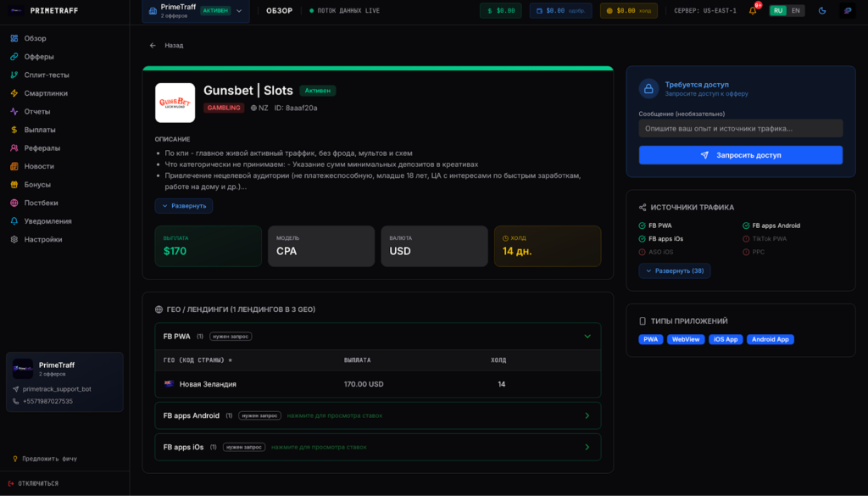Select the Android App tag
The width and height of the screenshot is (868, 496).
coord(770,339)
